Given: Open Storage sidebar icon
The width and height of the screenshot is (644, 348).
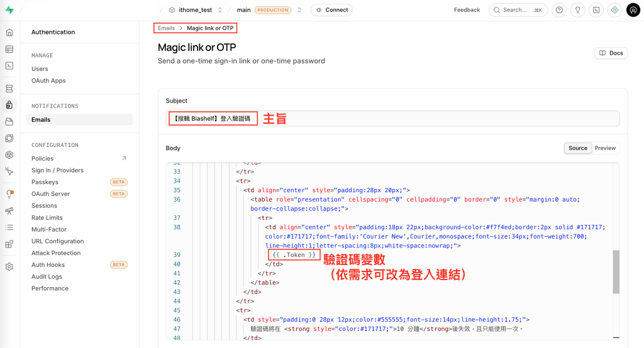Looking at the screenshot, I should point(9,122).
